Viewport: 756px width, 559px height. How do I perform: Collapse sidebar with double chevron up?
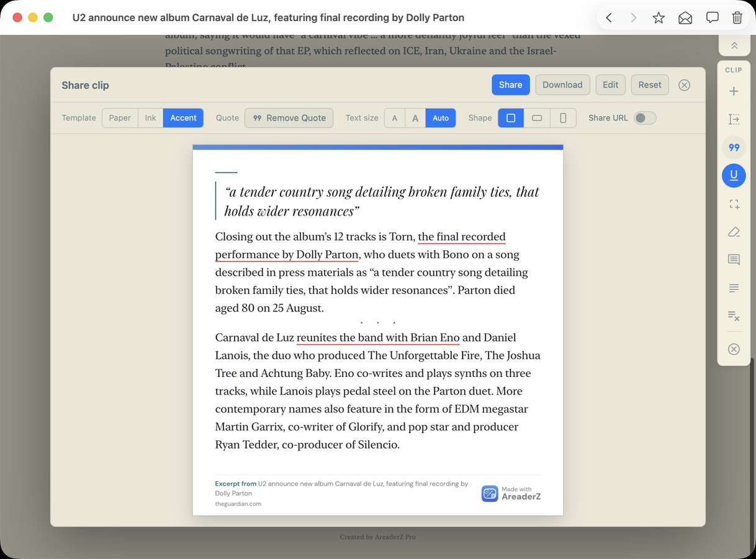tap(734, 45)
